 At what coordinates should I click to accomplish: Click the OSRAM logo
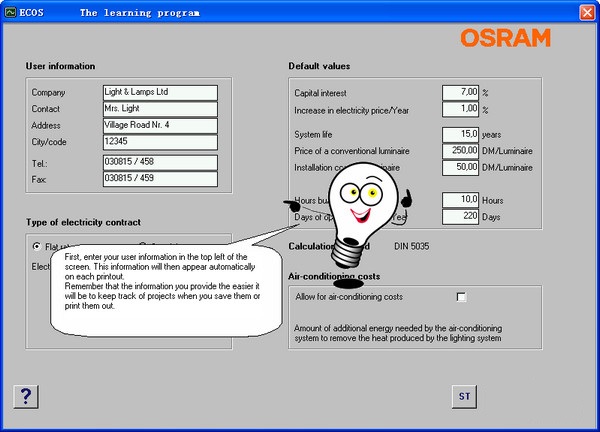(x=505, y=38)
